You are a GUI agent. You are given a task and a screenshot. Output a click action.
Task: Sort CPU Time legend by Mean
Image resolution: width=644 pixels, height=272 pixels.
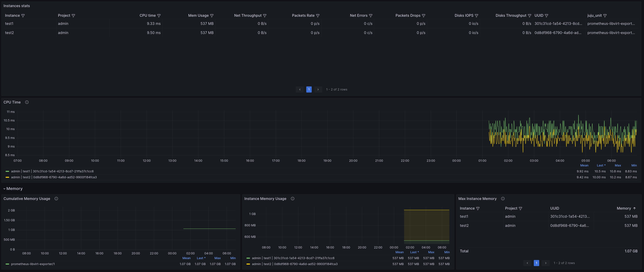(584, 165)
